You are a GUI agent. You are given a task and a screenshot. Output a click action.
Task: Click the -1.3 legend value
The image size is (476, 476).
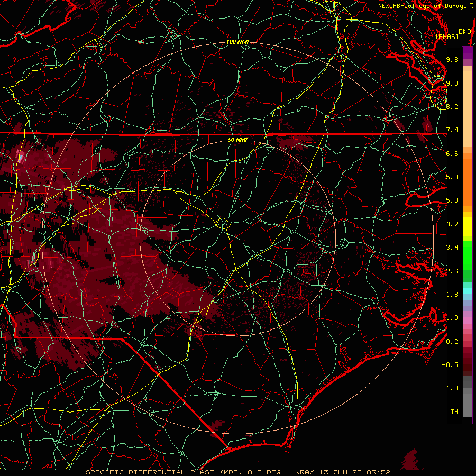tap(450, 388)
